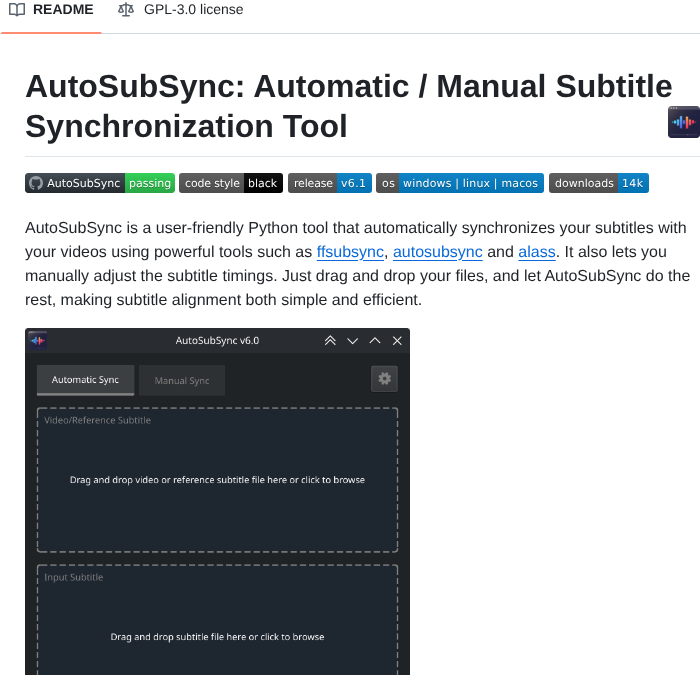Click the code style black badge
The height and width of the screenshot is (675, 700).
click(231, 183)
